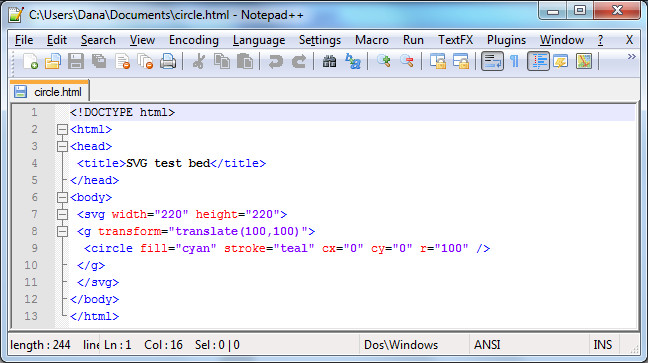Viewport: 648px width, 363px height.
Task: Open the Macro menu
Action: point(372,40)
